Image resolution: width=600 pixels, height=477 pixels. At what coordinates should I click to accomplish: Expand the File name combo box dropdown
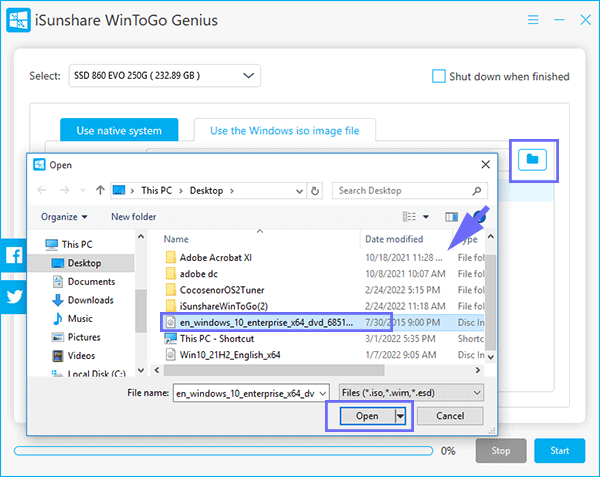click(323, 393)
